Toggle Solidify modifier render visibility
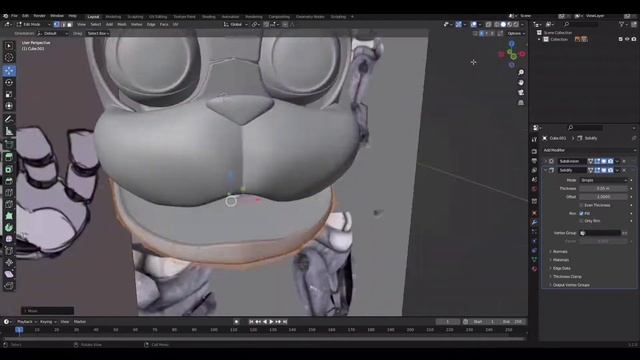This screenshot has width=640, height=360. coord(611,170)
